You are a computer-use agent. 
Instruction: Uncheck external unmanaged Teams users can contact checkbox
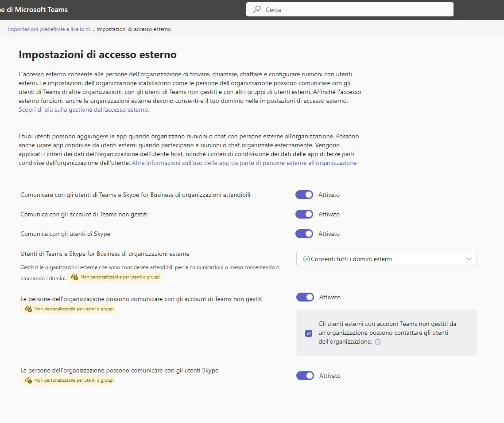pyautogui.click(x=309, y=333)
